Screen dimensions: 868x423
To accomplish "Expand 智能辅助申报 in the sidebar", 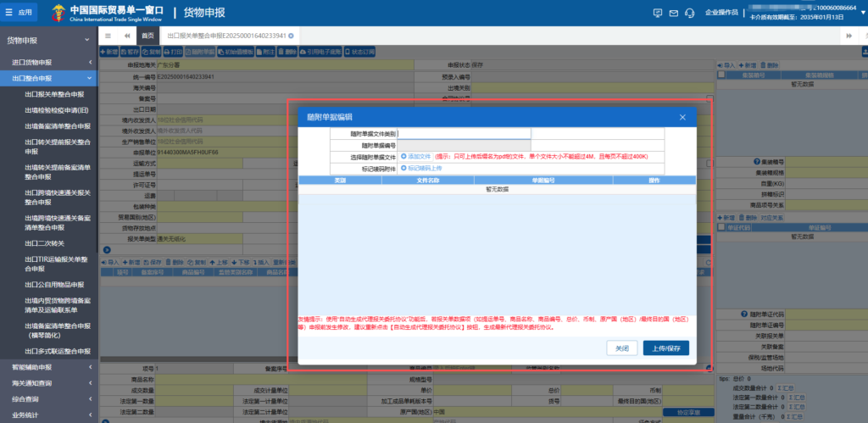I will [87, 367].
